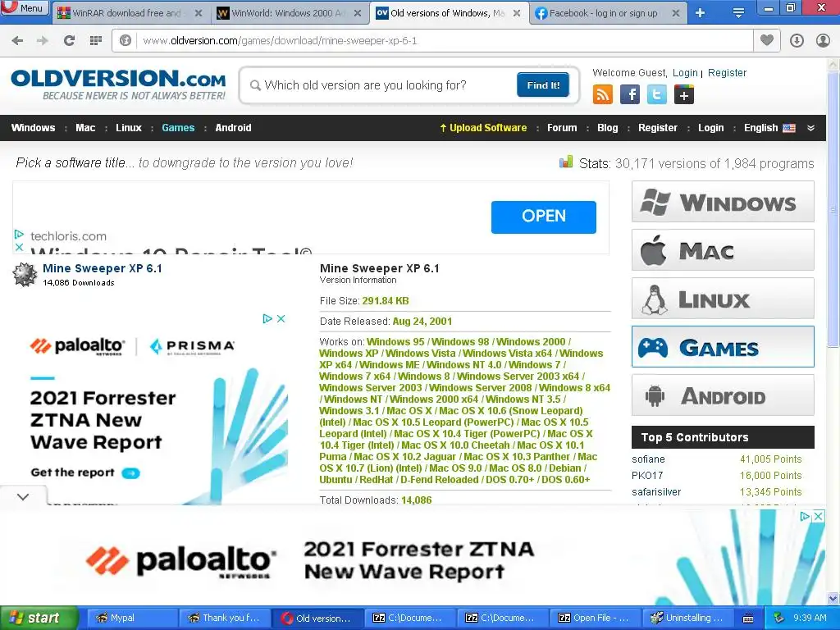Open the downloads icon in toolbar
Screen dimensions: 840x630
(x=797, y=41)
